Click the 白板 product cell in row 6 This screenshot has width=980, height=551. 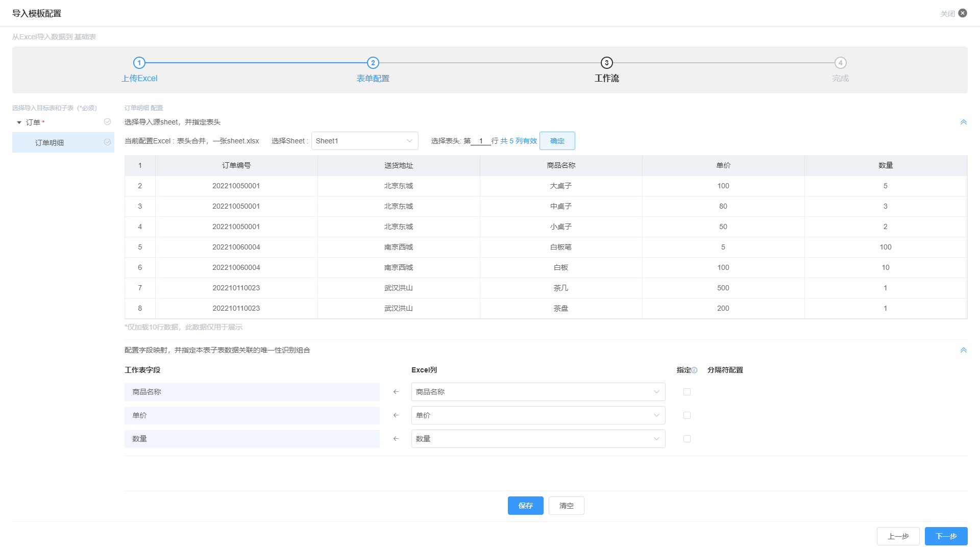[x=561, y=267]
